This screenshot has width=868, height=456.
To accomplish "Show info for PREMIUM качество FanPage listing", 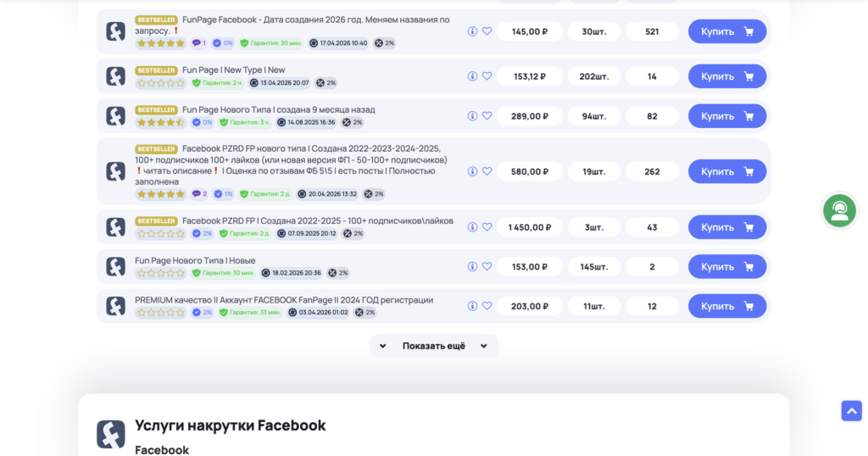I will (472, 306).
